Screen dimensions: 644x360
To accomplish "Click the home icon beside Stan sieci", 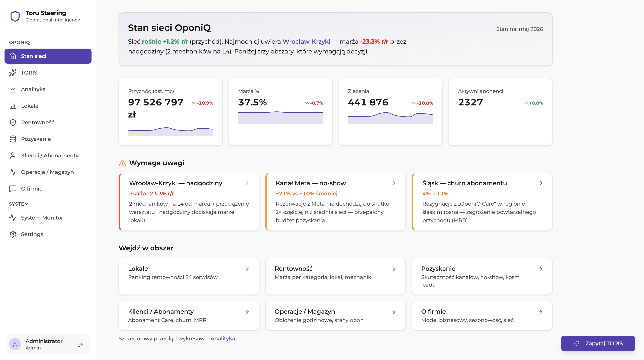I will tap(13, 56).
